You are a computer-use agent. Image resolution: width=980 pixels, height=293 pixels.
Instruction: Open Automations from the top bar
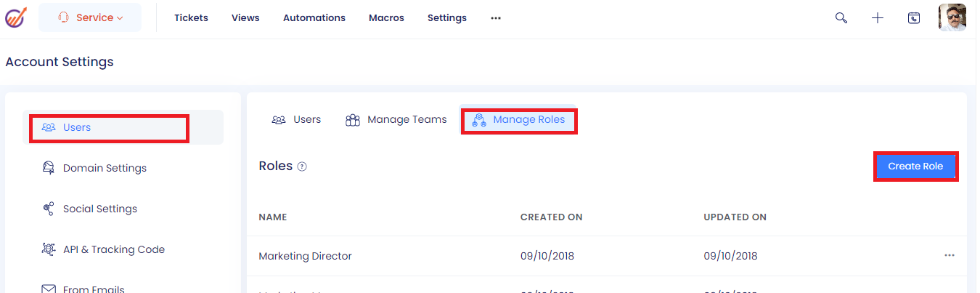coord(314,17)
